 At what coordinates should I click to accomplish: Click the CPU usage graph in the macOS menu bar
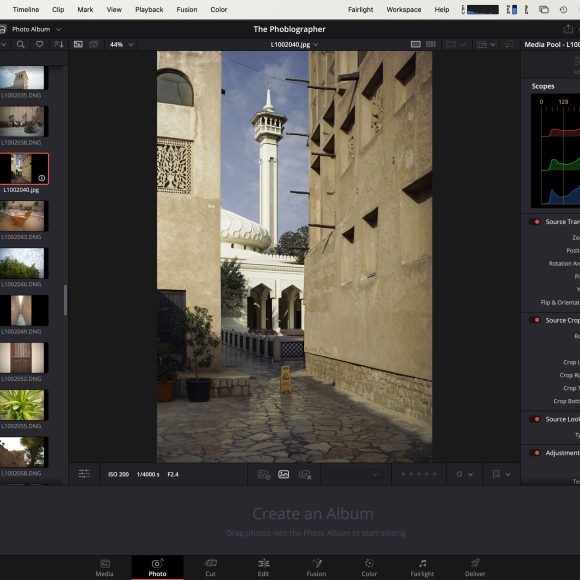pos(483,10)
